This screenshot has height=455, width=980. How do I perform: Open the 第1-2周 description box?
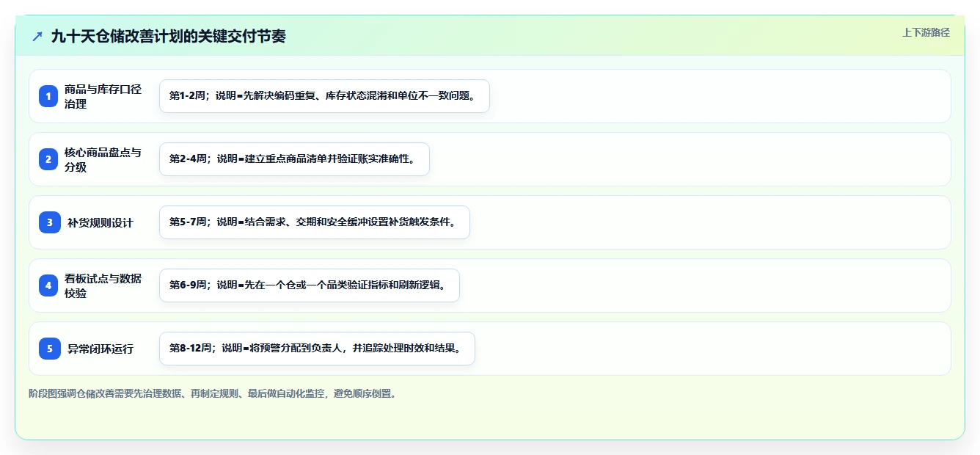pos(324,96)
